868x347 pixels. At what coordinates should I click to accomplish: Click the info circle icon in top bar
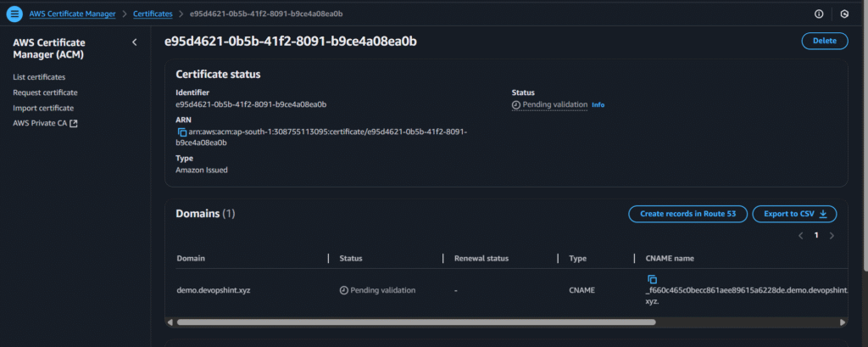819,14
